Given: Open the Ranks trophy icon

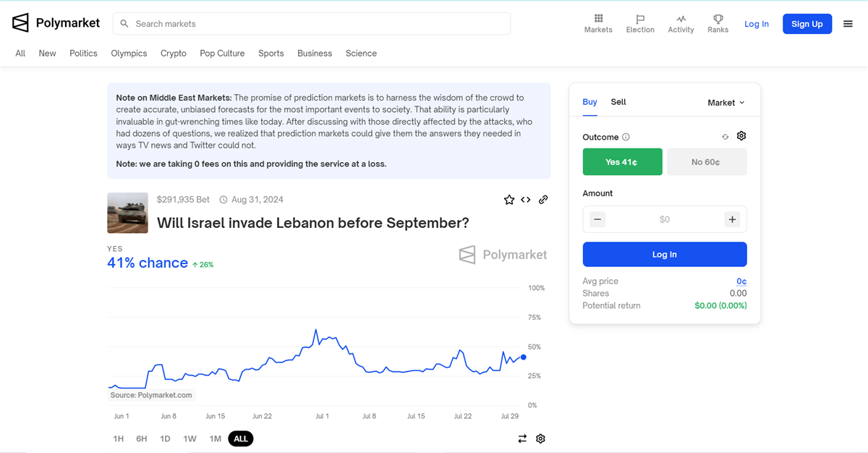Looking at the screenshot, I should pyautogui.click(x=718, y=19).
